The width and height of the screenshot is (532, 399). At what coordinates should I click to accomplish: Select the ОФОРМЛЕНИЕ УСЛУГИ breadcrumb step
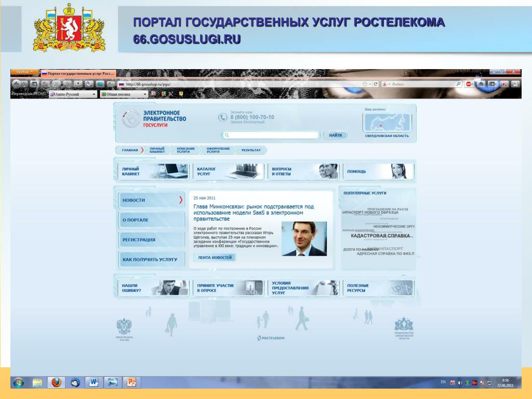(218, 150)
